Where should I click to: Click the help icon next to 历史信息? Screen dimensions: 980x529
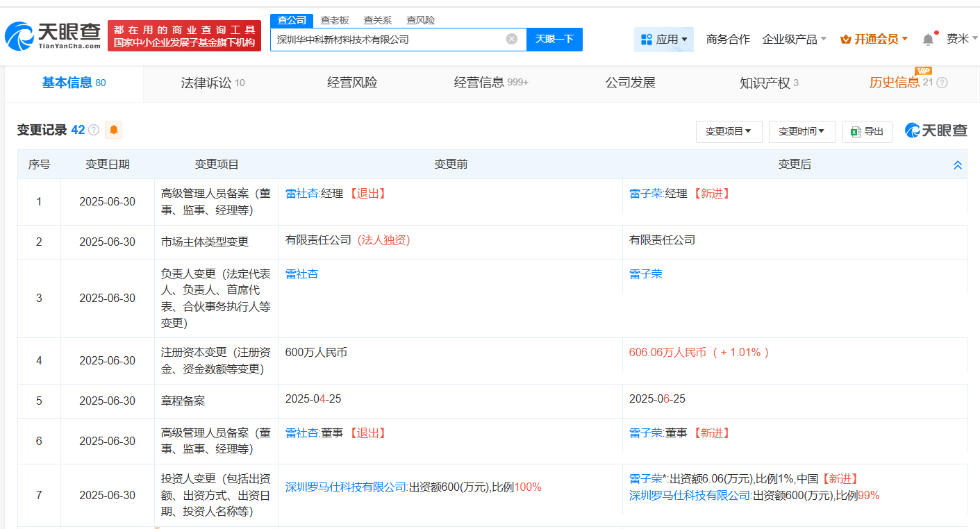click(x=942, y=83)
